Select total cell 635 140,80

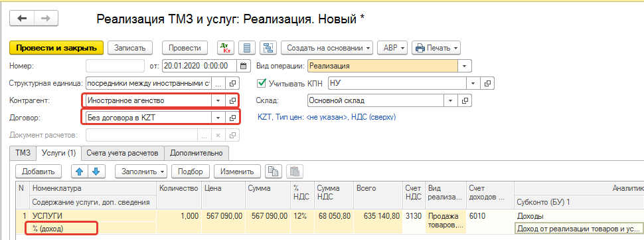(378, 216)
